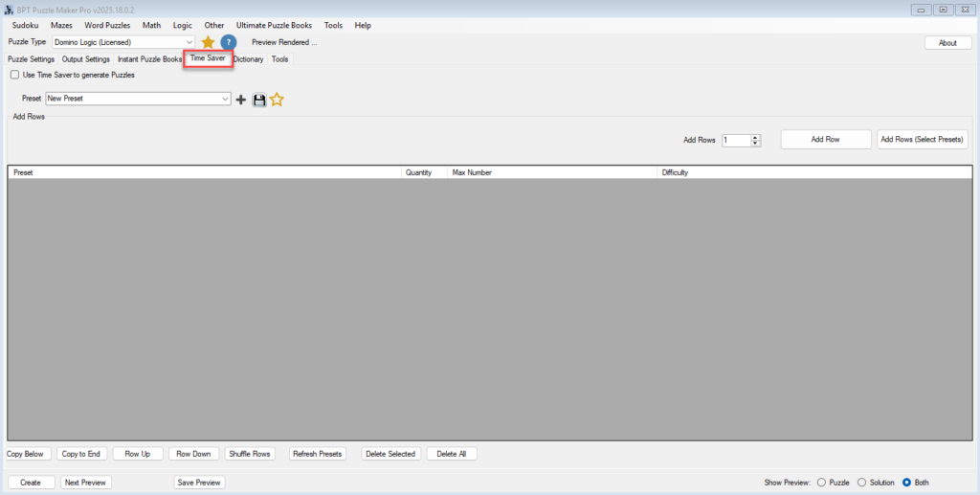Open the Instant Puzzle Books tab
Image resolution: width=980 pixels, height=495 pixels.
149,59
